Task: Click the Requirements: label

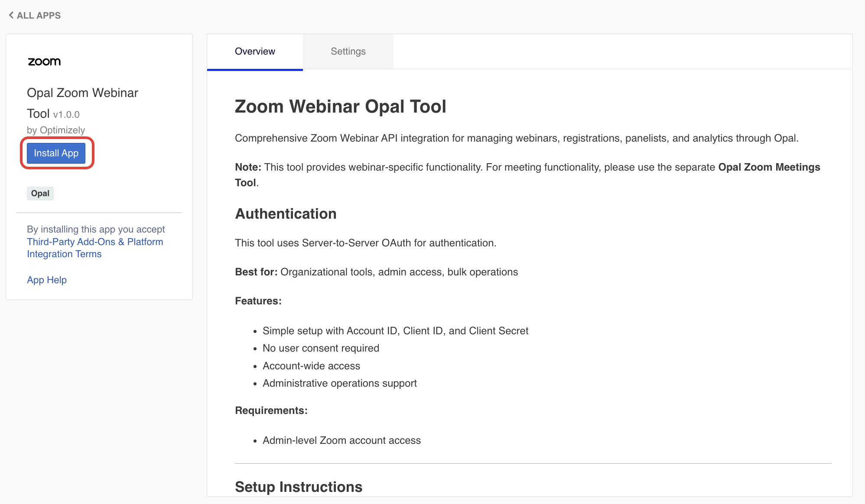Action: tap(271, 410)
